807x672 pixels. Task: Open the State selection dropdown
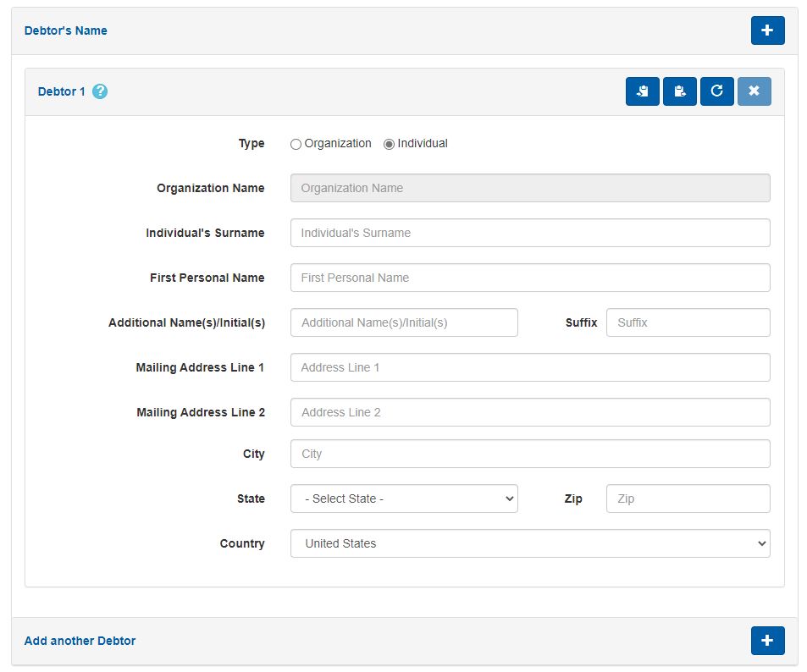(404, 498)
